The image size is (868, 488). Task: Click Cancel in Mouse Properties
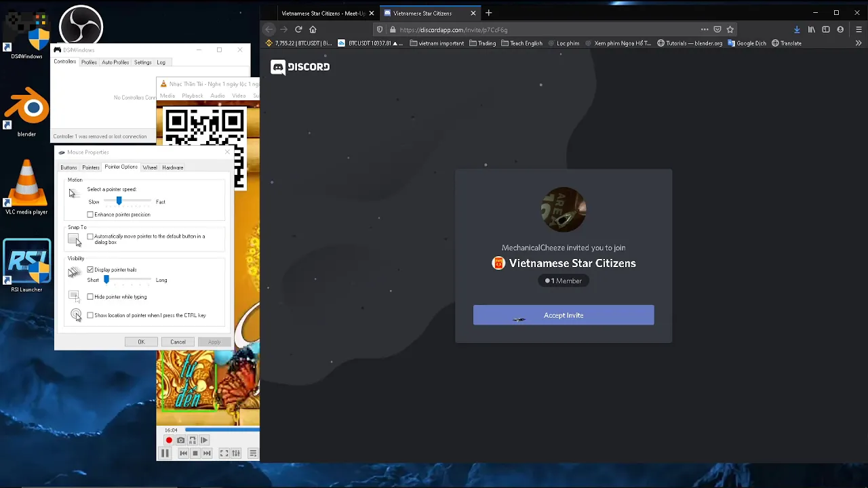click(178, 342)
